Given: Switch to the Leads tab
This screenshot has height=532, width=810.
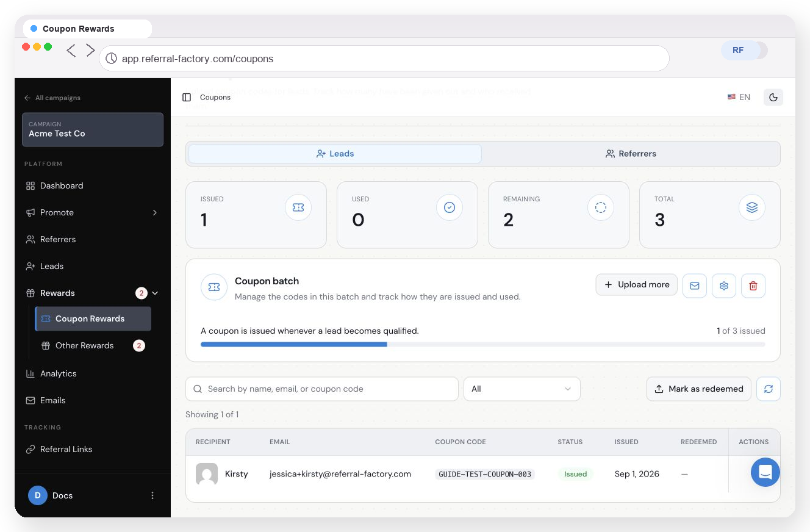Looking at the screenshot, I should (335, 154).
